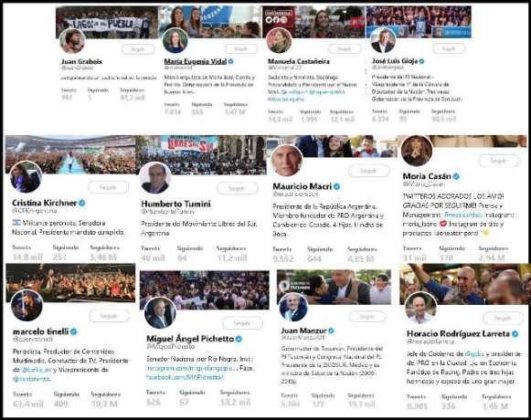View Cristina Kirchner's Seguidores count
531x420 pixels.
click(x=104, y=257)
